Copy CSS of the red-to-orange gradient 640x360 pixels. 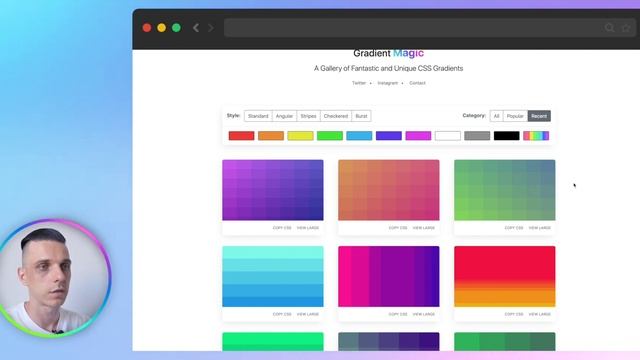tap(514, 314)
